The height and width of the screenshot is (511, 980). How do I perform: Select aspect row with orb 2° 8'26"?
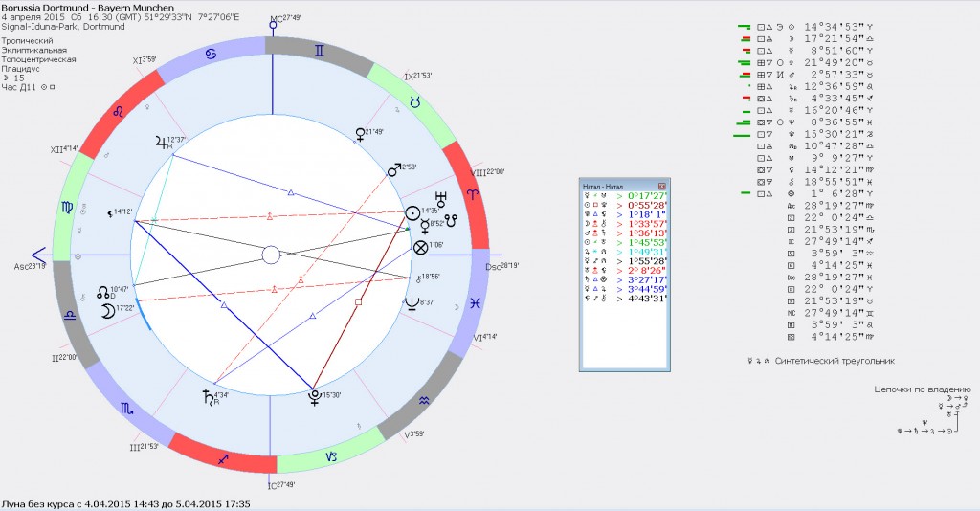[624, 271]
